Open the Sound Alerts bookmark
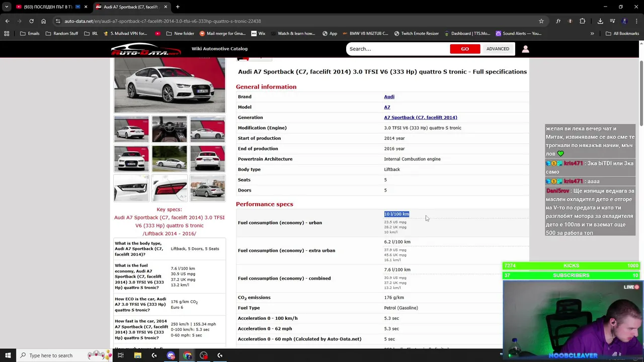The image size is (644, 362). tap(519, 34)
